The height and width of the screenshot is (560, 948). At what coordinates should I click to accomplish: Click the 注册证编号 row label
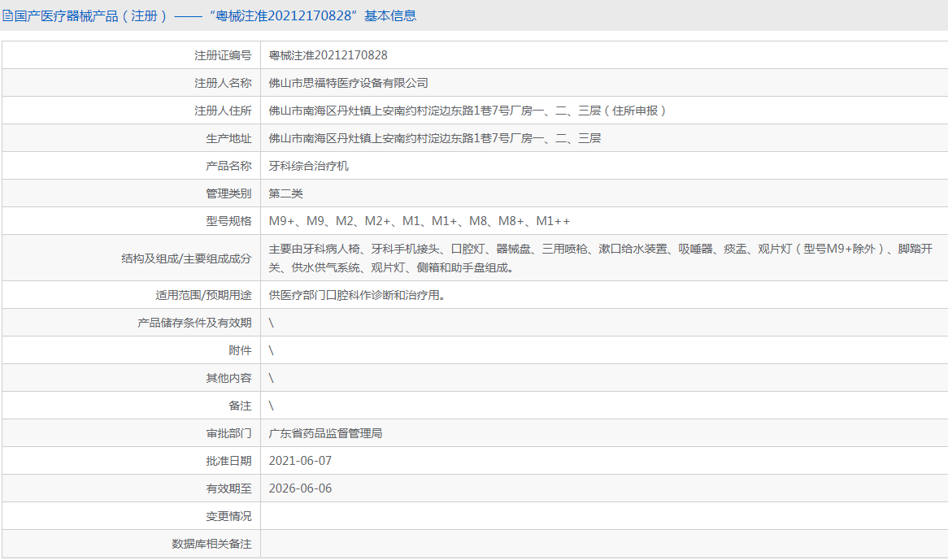tap(223, 55)
